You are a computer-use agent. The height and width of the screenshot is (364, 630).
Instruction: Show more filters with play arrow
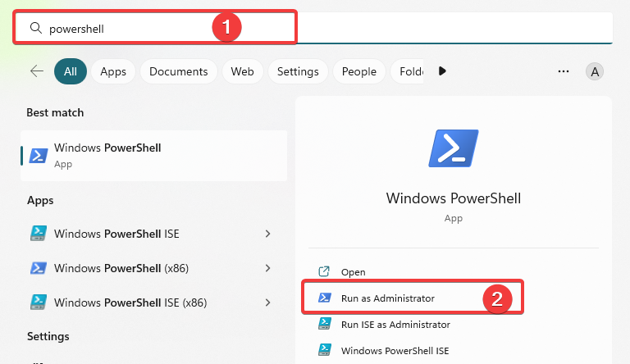pyautogui.click(x=442, y=71)
